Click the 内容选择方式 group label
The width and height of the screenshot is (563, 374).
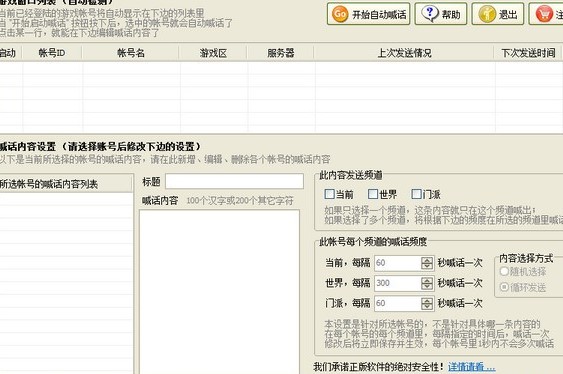(526, 258)
